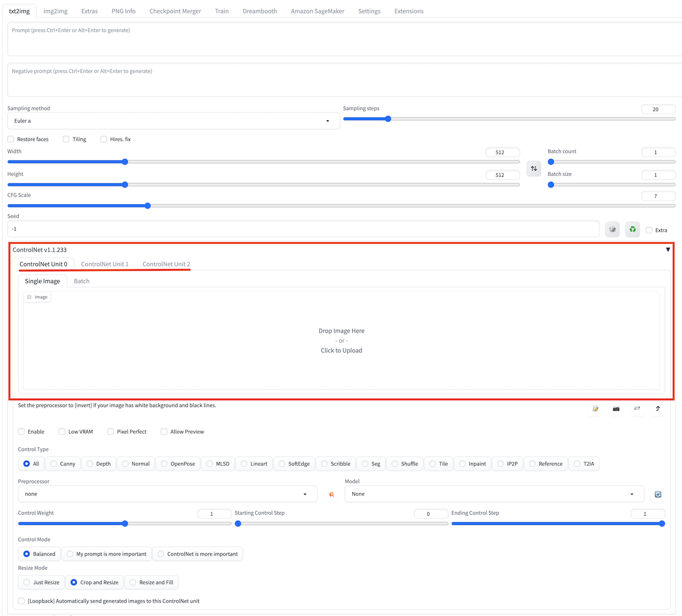Click the horizontal swap arrows mirror icon
682x616 pixels.
pyautogui.click(x=637, y=409)
